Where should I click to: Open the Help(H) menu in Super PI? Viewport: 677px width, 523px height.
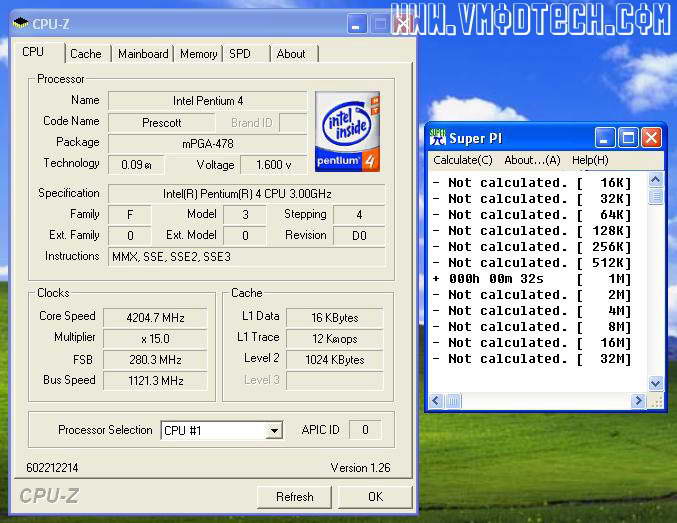590,160
